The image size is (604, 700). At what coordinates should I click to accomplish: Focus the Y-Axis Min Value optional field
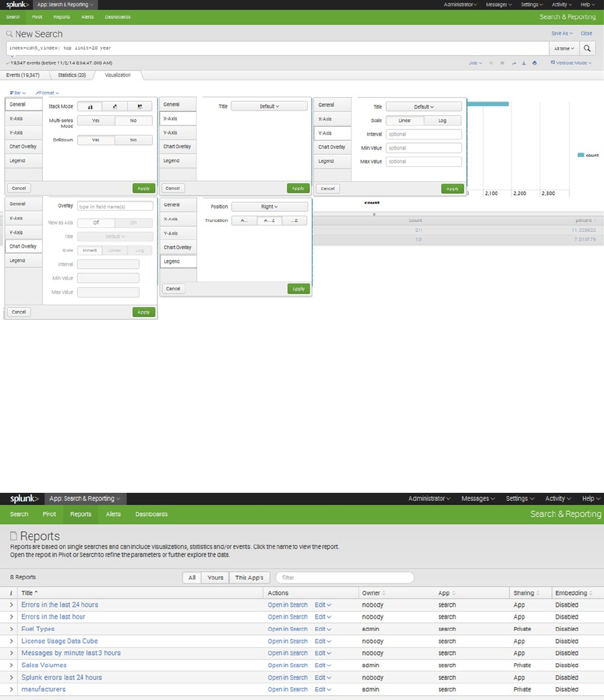pyautogui.click(x=424, y=148)
